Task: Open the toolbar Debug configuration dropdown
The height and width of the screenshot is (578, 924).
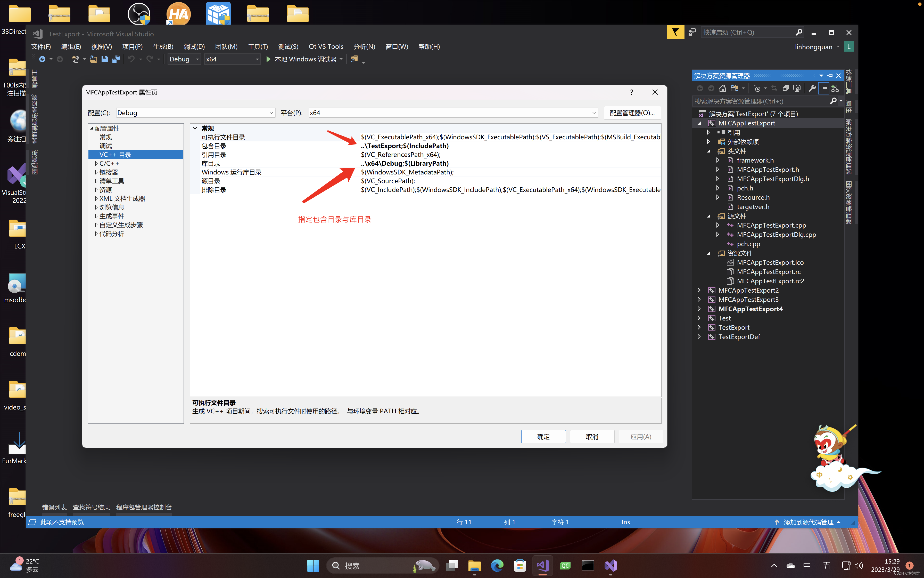Action: coord(184,59)
